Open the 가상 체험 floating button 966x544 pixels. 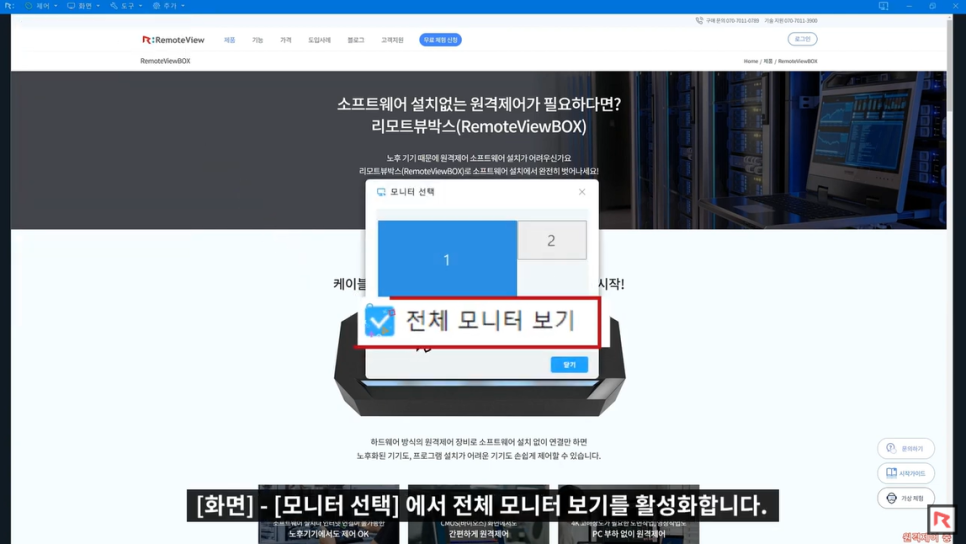pos(906,498)
